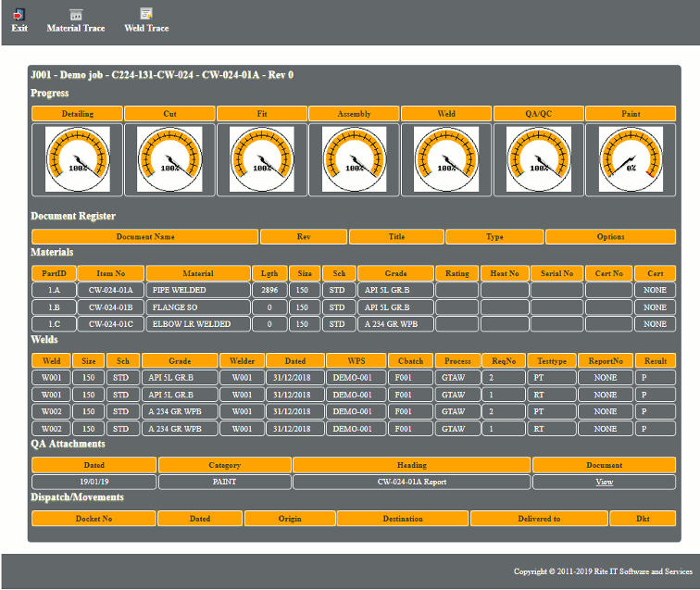Click the Category column header in QA Attachments

(225, 465)
